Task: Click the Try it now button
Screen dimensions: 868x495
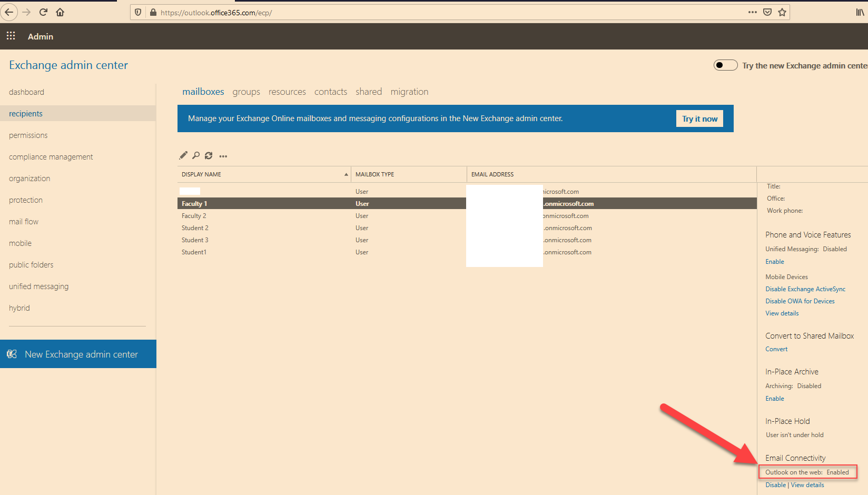Action: tap(699, 118)
